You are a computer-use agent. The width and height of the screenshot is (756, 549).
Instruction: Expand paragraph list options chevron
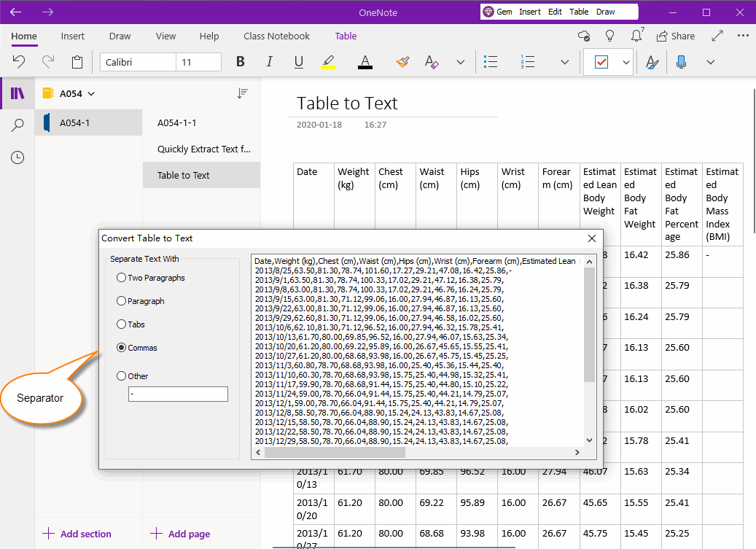click(x=564, y=62)
